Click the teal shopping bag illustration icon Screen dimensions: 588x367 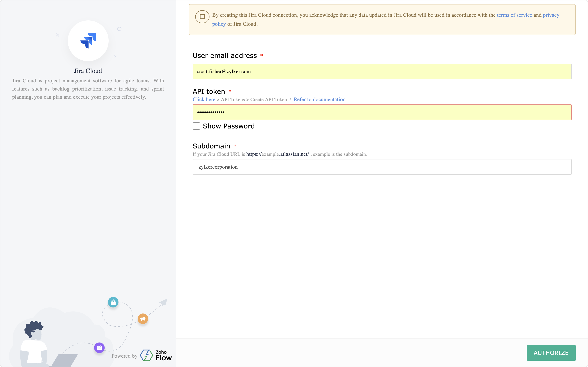[x=113, y=302]
